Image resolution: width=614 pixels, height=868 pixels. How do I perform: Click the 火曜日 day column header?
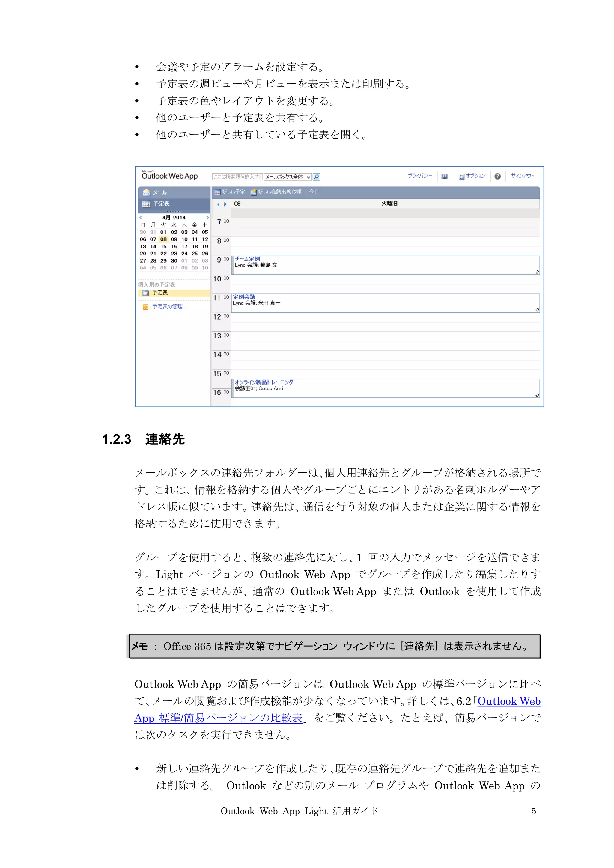tap(389, 204)
